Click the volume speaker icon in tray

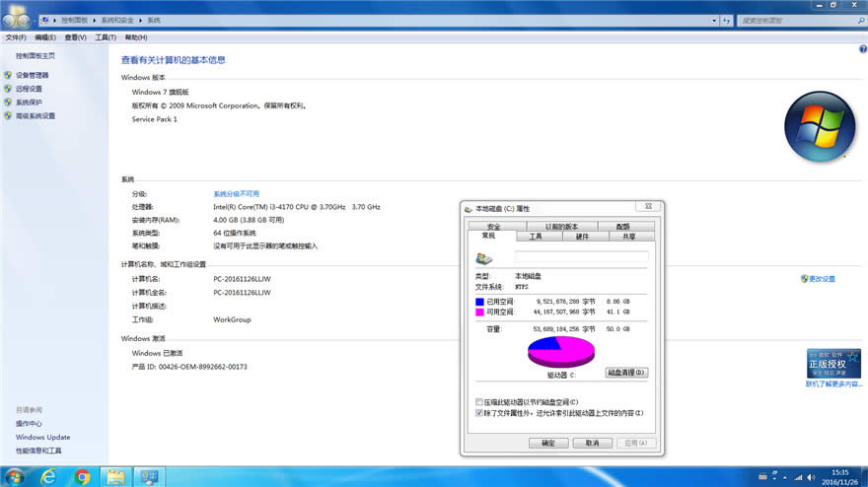pos(813,476)
